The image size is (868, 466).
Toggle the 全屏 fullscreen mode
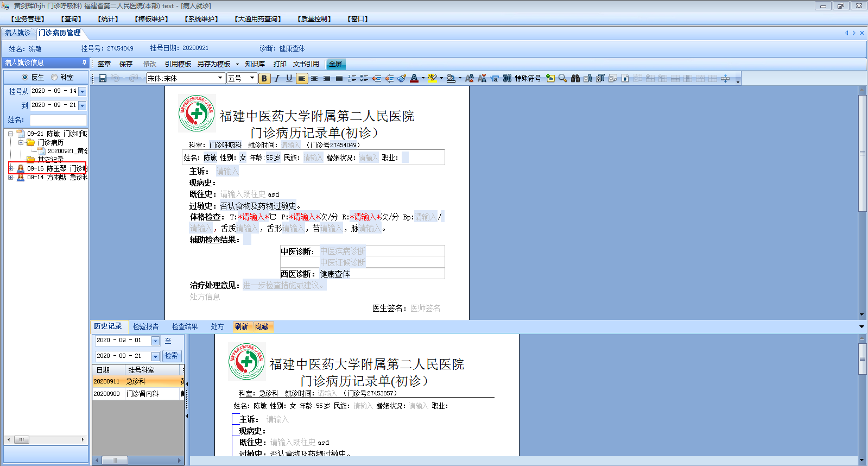336,64
